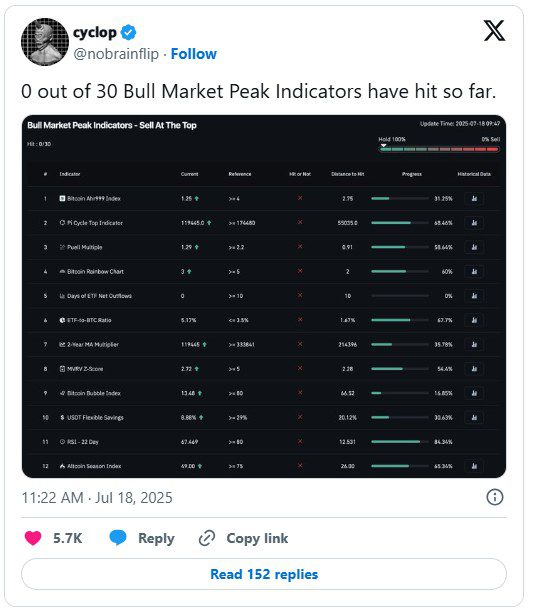Open the 11:22 AM Jul 18 timestamp
This screenshot has width=536, height=609.
[97, 498]
